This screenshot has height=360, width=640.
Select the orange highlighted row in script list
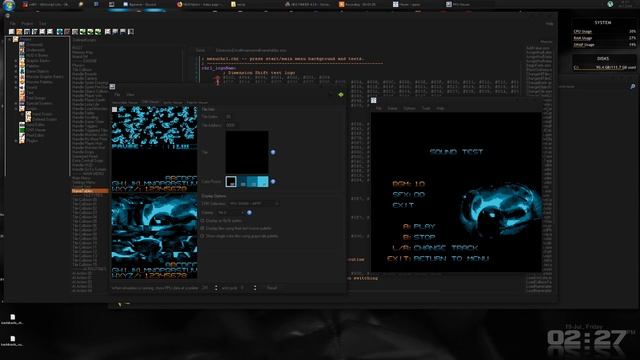[90, 191]
